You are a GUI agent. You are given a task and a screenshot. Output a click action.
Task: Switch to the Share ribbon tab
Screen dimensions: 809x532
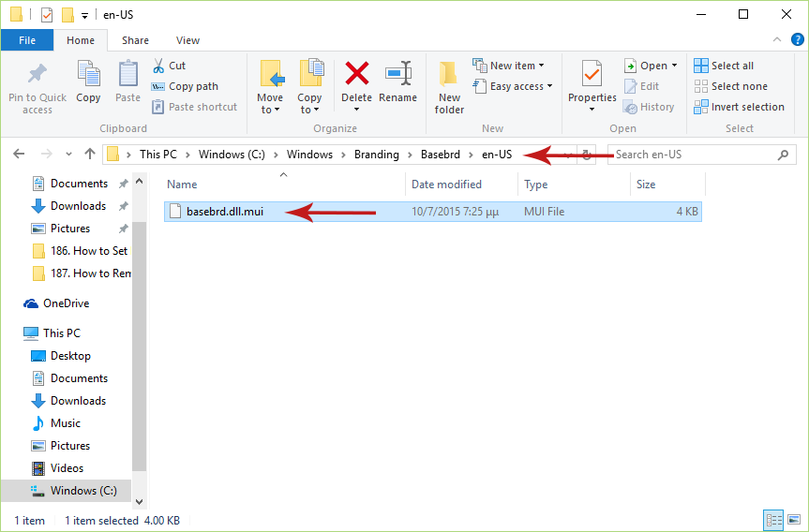(x=135, y=40)
